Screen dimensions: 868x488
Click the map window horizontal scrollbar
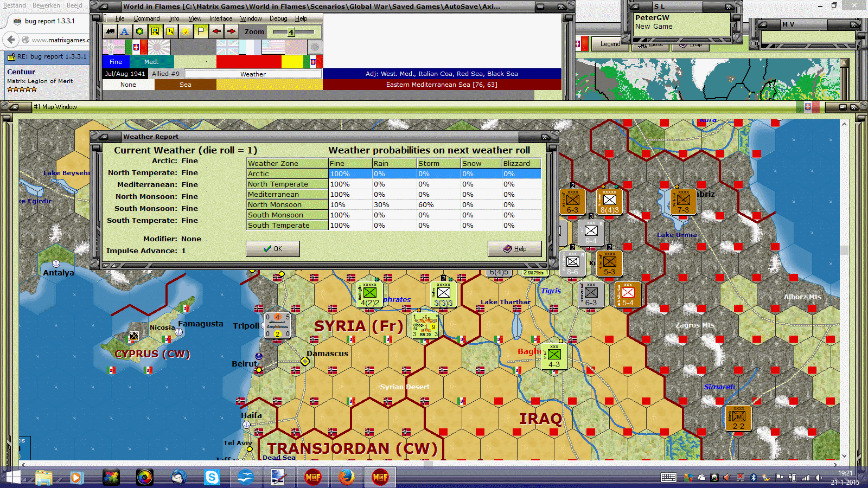pos(429,465)
